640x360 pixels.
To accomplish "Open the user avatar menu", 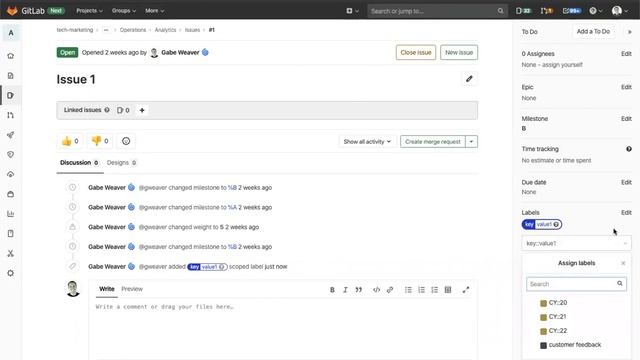I will tap(620, 11).
